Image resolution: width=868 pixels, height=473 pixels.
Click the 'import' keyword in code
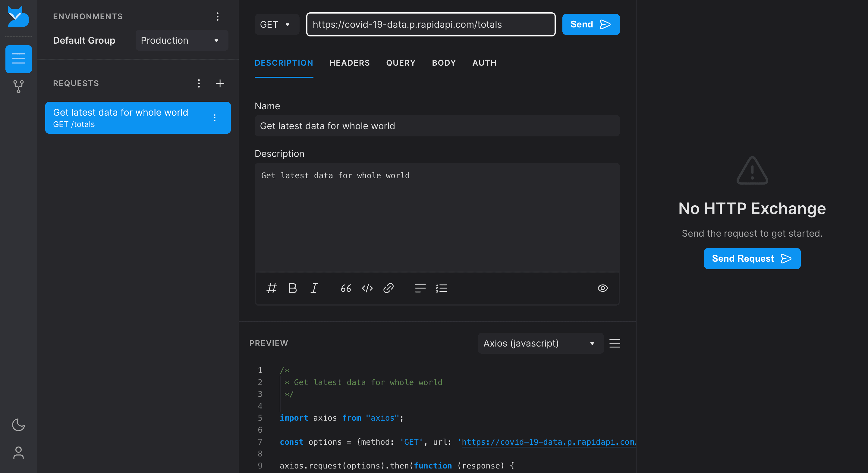294,418
